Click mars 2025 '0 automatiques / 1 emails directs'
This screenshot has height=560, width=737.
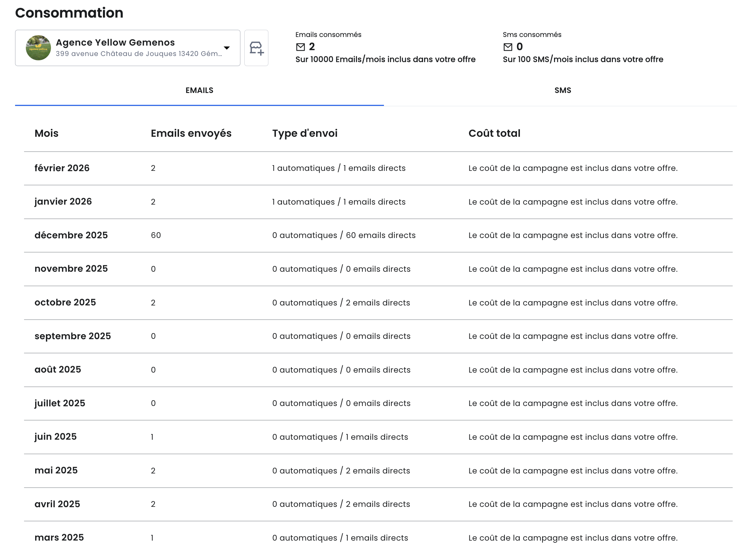[x=340, y=538]
